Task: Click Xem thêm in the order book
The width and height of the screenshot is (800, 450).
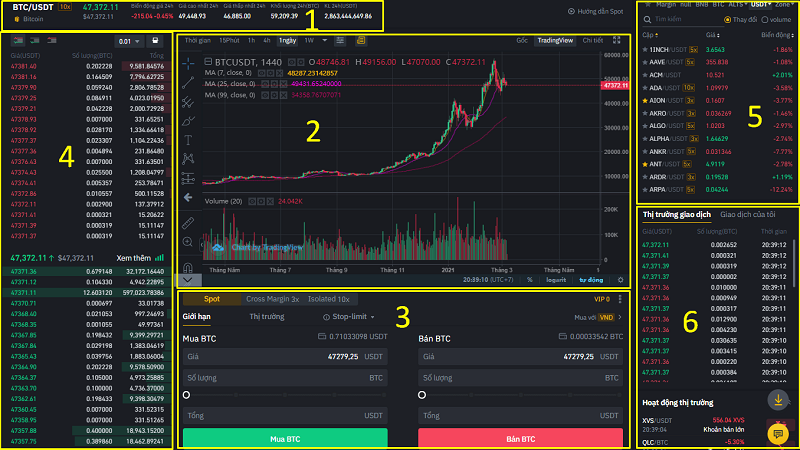Action: [134, 258]
